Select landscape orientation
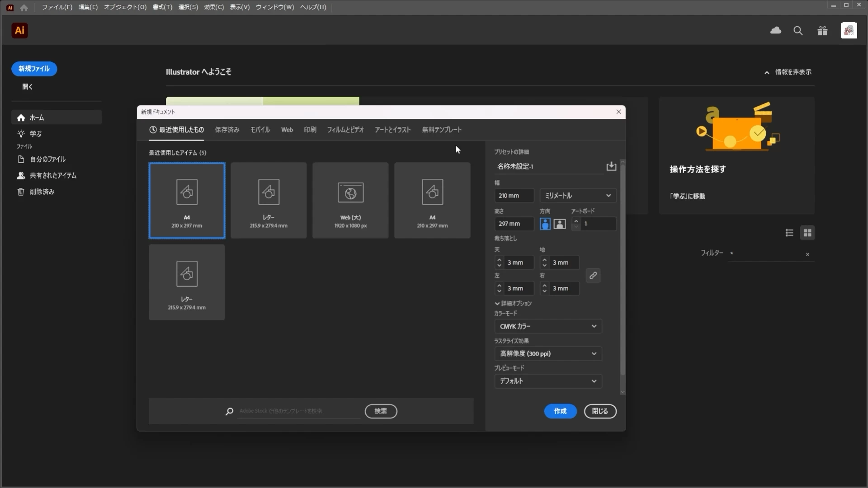 pyautogui.click(x=560, y=224)
